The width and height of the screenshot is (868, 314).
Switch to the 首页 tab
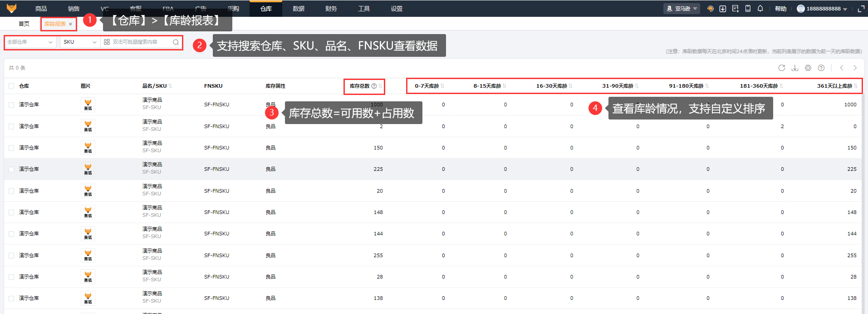click(x=24, y=24)
